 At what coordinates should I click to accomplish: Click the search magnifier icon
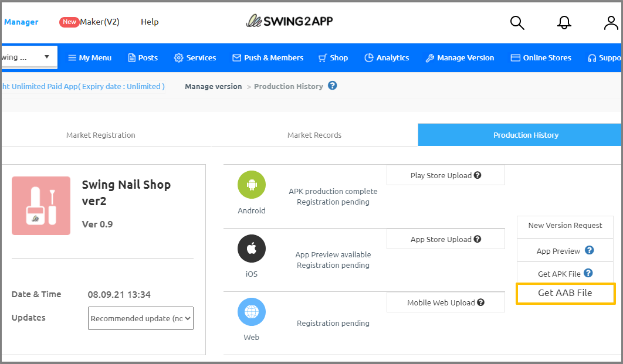pos(517,23)
